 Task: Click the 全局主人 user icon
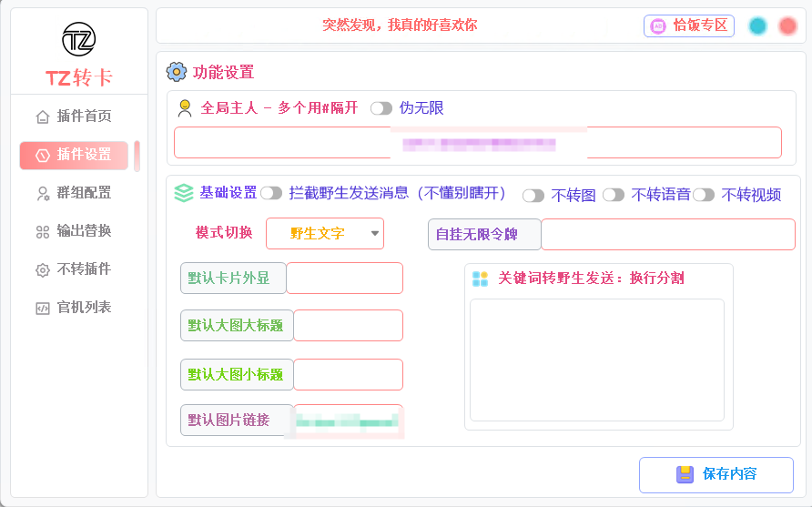pos(185,108)
